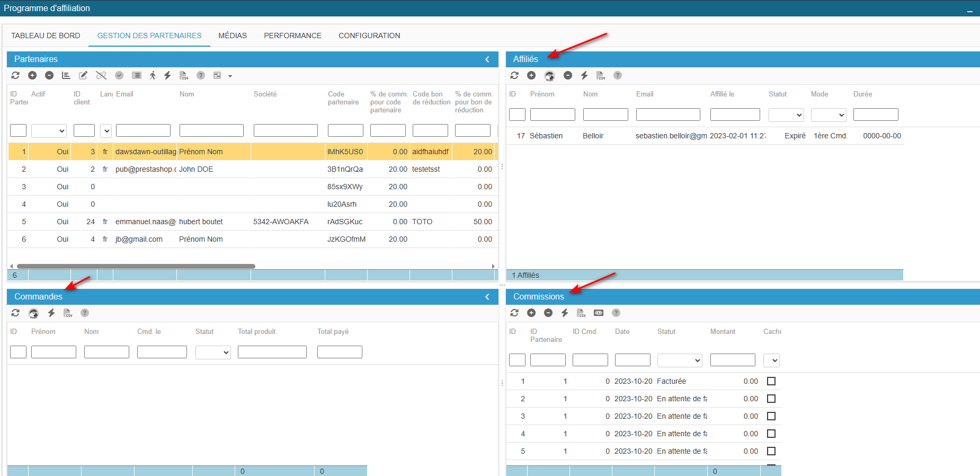Click the walking person icon in Partenaires toolbar
Screen dimensions: 980x476
pyautogui.click(x=153, y=75)
